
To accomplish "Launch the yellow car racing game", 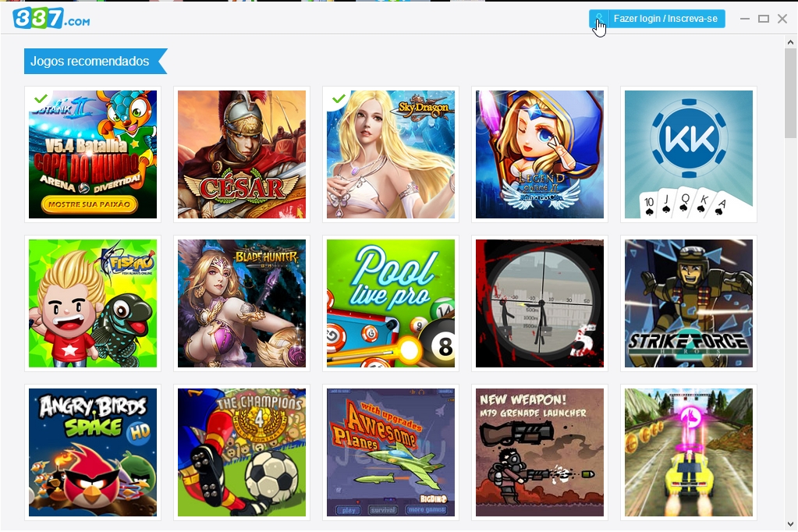I will [689, 452].
